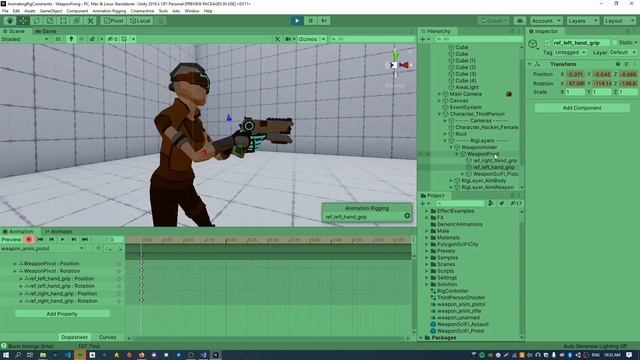Click the Position X value field
640x360 pixels.
(576, 74)
